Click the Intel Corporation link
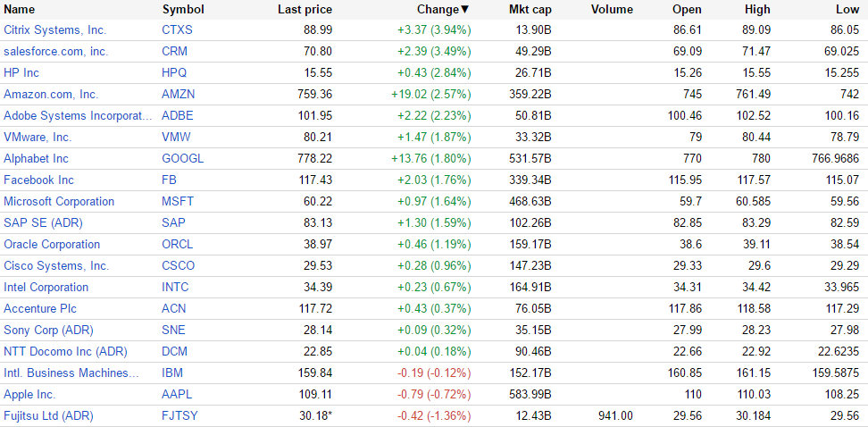 pyautogui.click(x=46, y=288)
